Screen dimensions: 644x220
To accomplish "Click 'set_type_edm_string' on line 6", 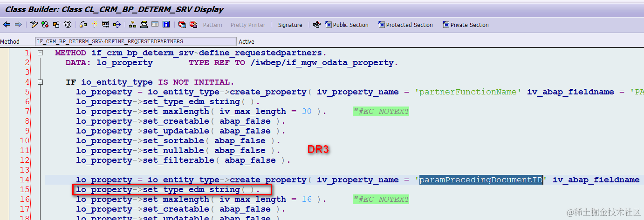I will (191, 101).
